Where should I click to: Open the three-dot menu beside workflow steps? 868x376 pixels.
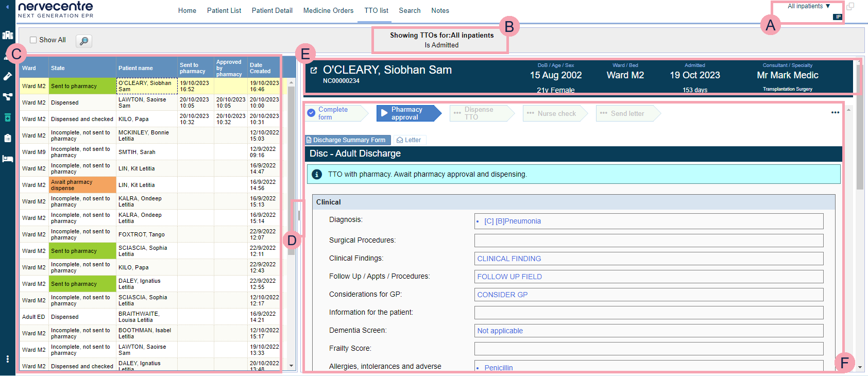point(835,113)
